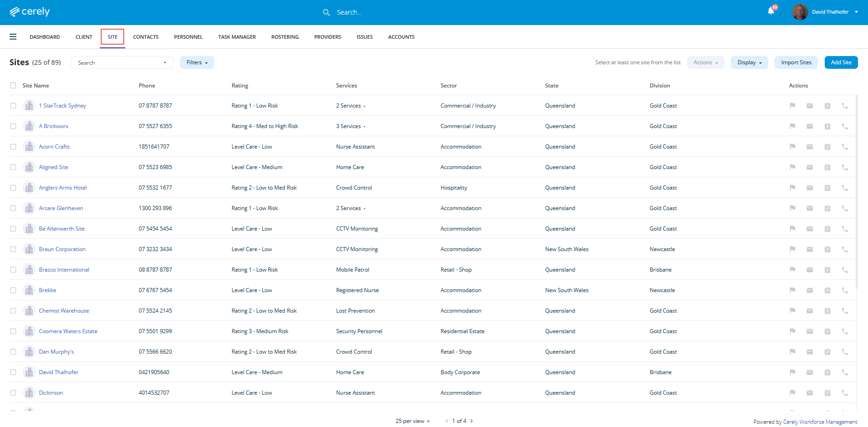Check the Braun Corporation row checkbox
Screen dimensions: 868x427
[13, 249]
